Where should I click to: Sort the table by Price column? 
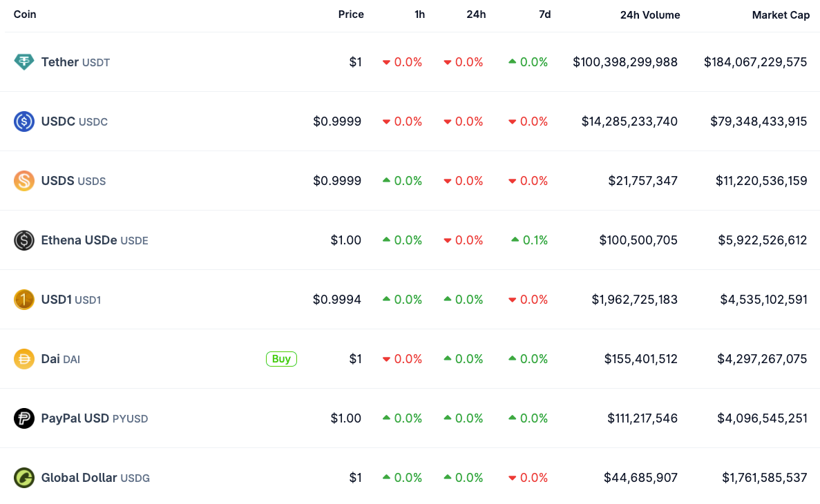[x=351, y=14]
